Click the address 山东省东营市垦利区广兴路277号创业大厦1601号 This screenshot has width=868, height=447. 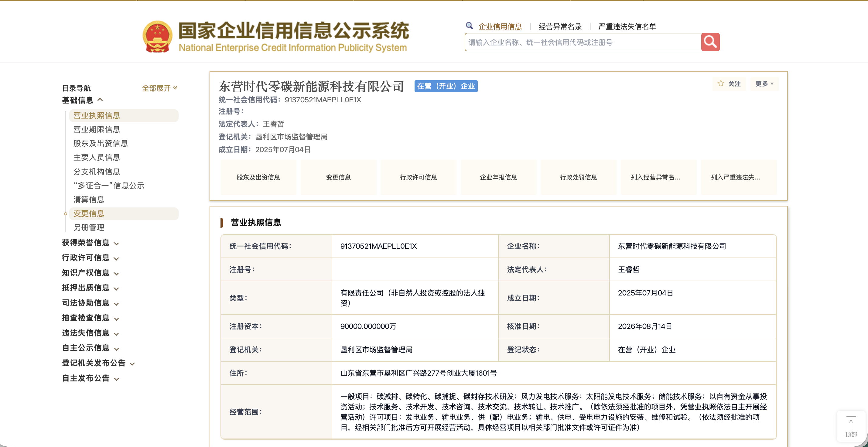pyautogui.click(x=419, y=373)
